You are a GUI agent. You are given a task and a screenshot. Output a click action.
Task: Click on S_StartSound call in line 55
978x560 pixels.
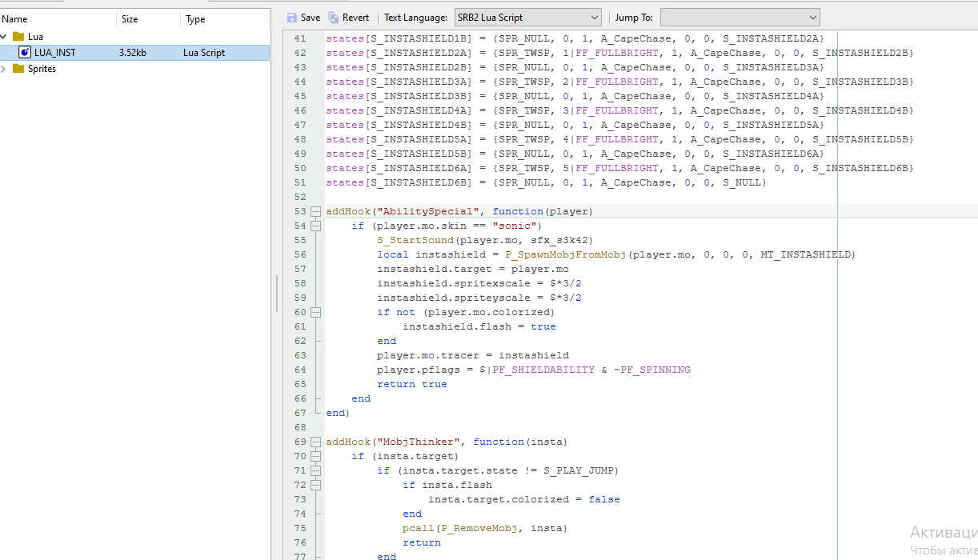[x=415, y=241]
